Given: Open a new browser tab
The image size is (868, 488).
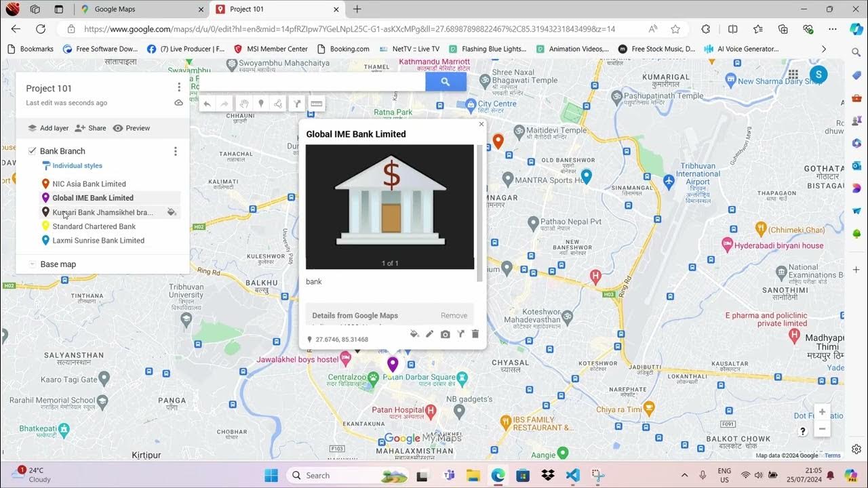Looking at the screenshot, I should (x=357, y=9).
